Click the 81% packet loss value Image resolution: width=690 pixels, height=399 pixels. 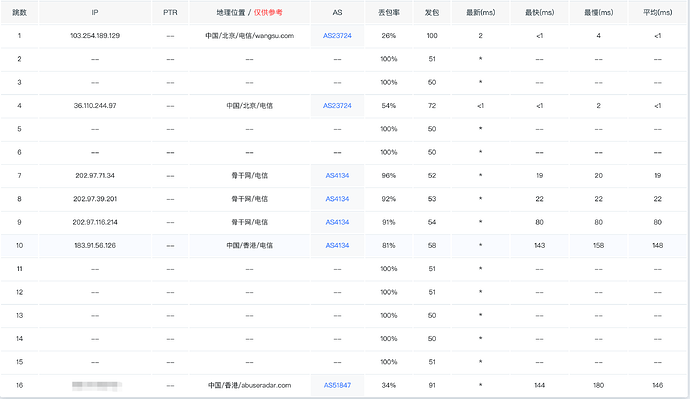[389, 245]
